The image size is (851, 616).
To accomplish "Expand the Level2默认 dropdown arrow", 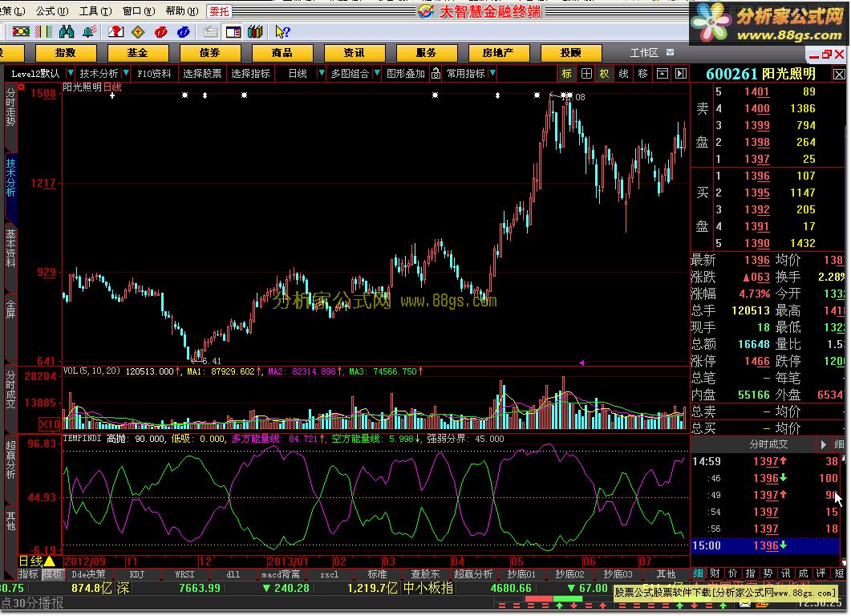I will coord(71,73).
